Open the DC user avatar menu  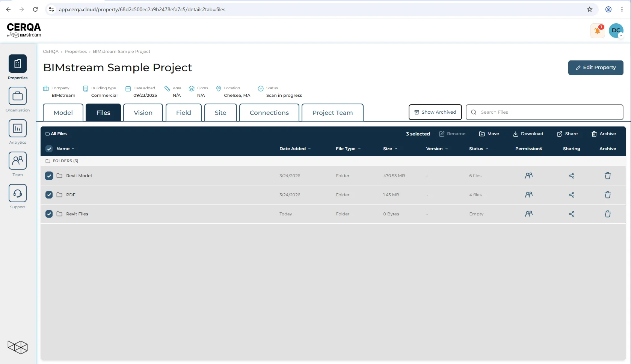tap(616, 31)
